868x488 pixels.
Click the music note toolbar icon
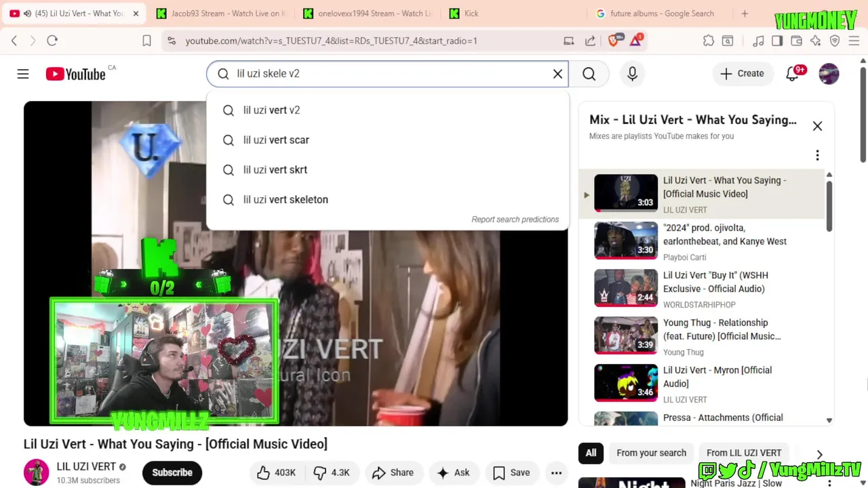click(759, 41)
